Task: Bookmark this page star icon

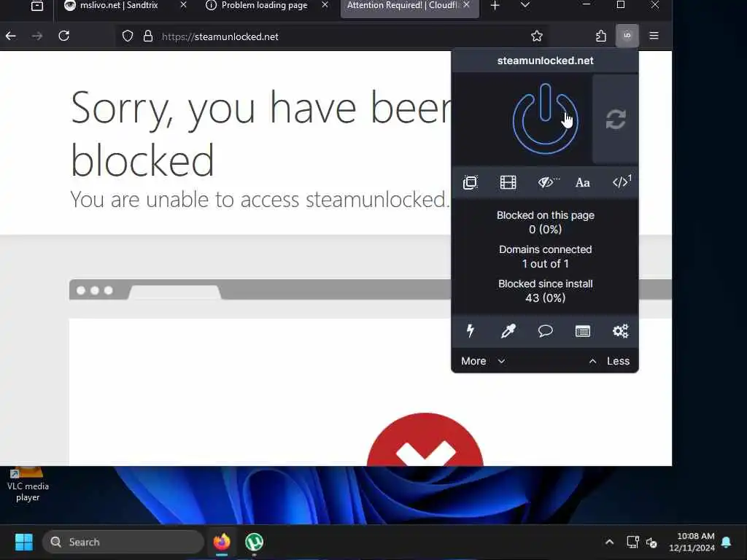Action: [x=536, y=36]
